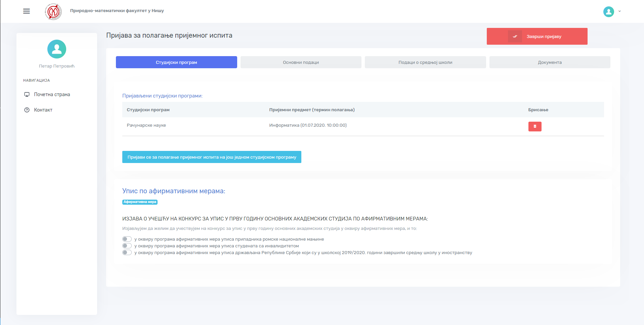Click the user avatar in top-right corner

608,12
